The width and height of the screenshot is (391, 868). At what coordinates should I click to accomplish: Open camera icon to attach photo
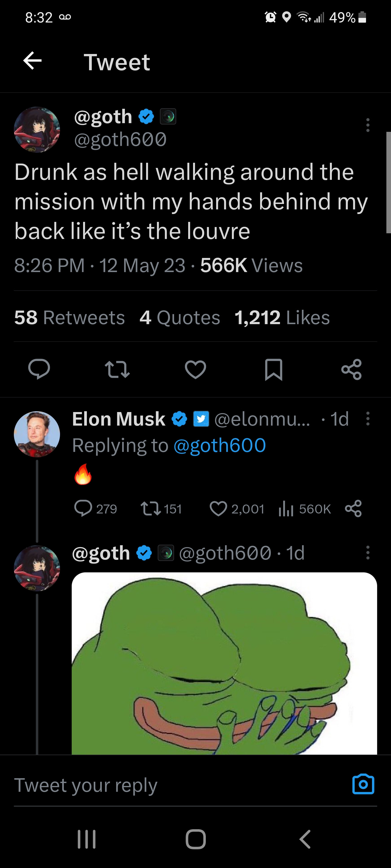point(363,784)
